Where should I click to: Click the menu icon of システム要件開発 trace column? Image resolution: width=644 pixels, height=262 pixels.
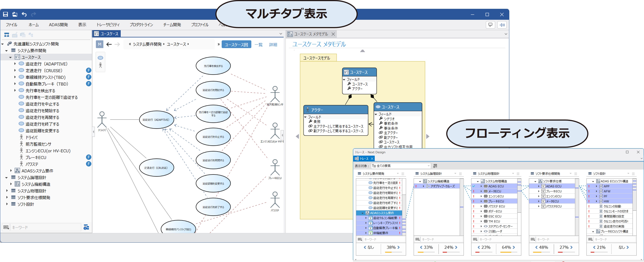point(403,174)
